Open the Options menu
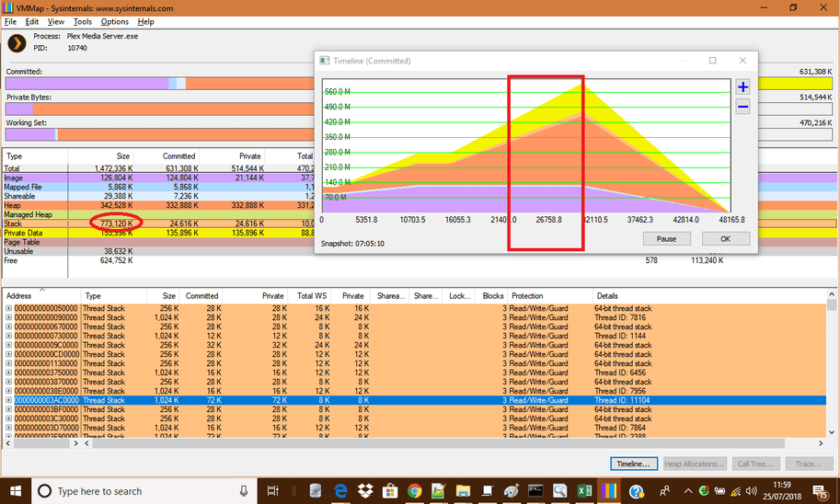840x504 pixels. 114,21
